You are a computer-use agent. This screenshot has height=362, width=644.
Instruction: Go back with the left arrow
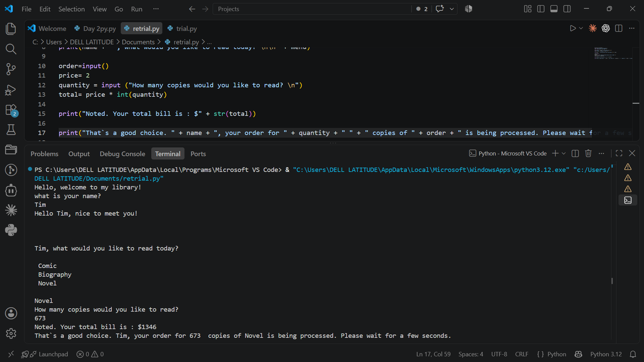click(x=193, y=9)
